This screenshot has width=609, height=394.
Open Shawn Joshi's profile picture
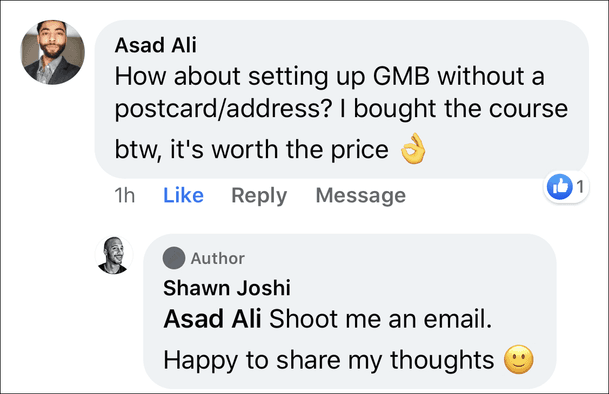114,255
